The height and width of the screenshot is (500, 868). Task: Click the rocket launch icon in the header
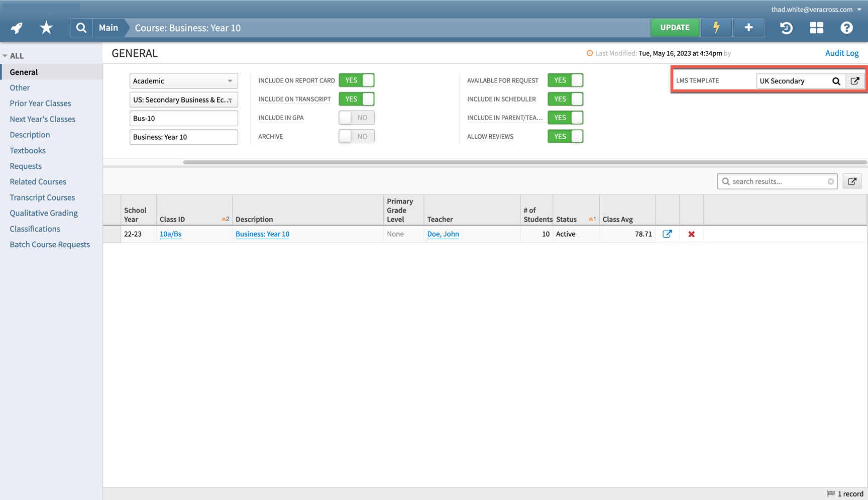(x=16, y=28)
